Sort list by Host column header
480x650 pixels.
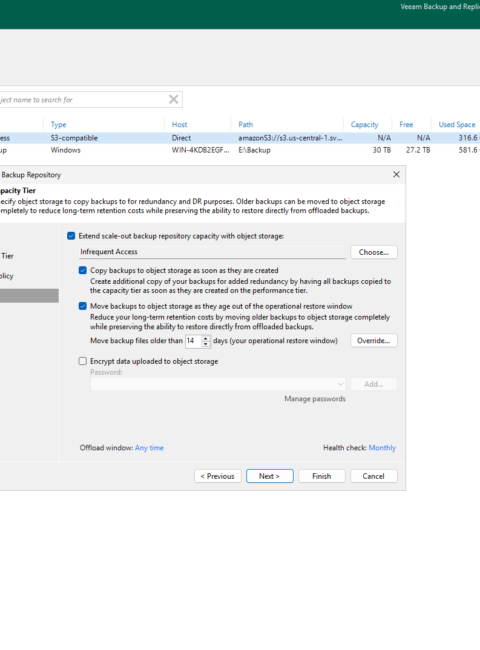coord(179,124)
